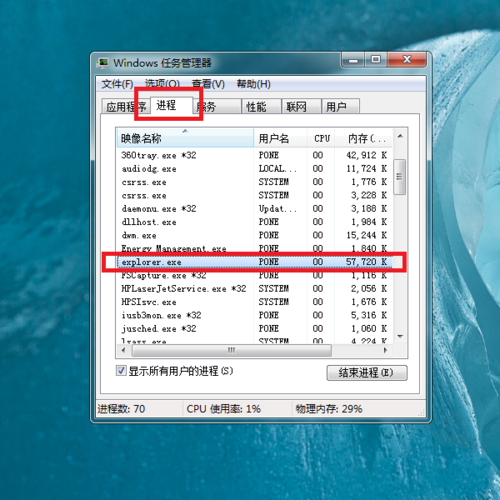Open the 文件(F) menu
This screenshot has width=500, height=500.
[x=117, y=84]
